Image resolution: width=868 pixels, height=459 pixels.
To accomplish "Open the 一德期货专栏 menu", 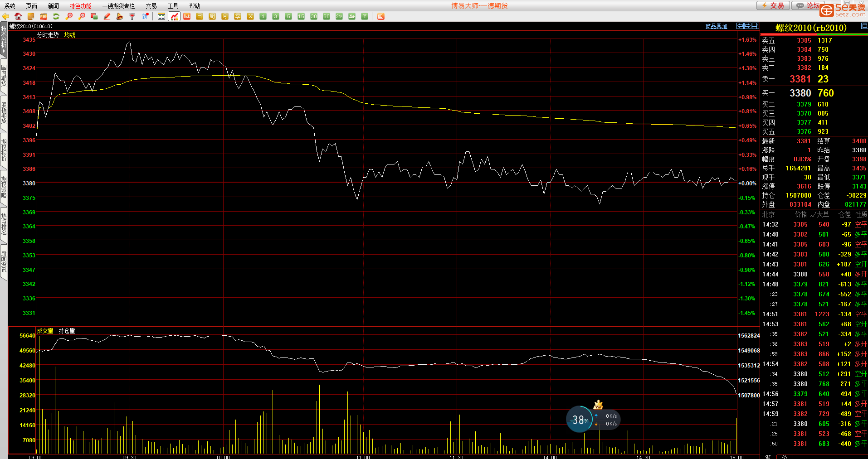I will point(119,6).
